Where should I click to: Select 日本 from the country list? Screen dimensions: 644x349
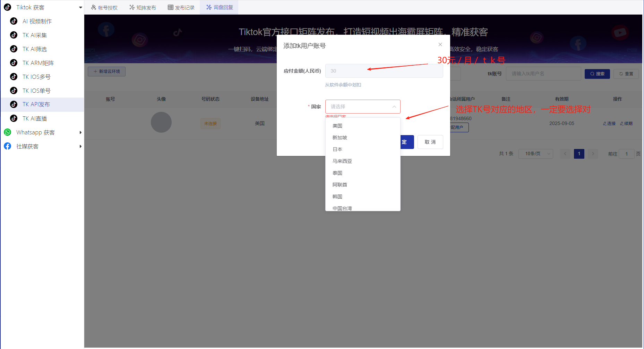[337, 149]
